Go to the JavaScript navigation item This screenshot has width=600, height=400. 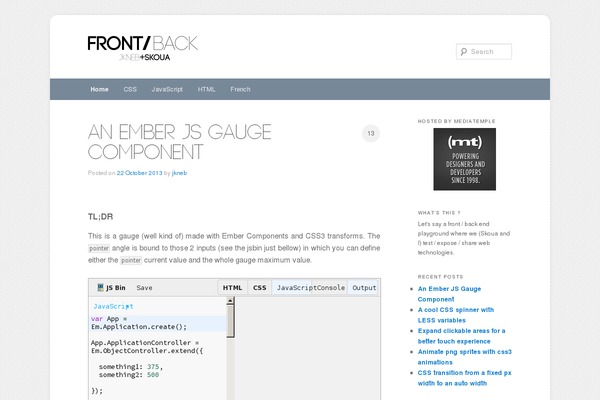pyautogui.click(x=167, y=89)
